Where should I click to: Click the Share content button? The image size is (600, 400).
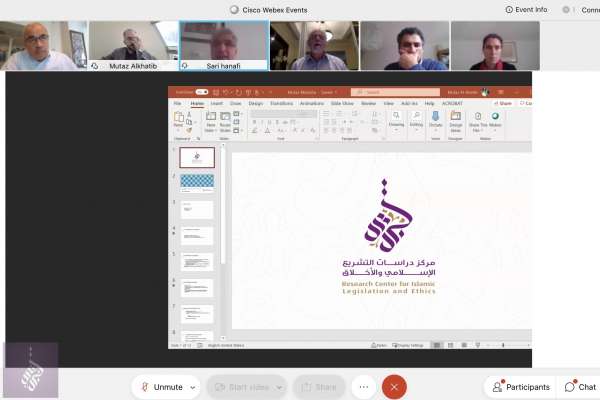click(319, 387)
